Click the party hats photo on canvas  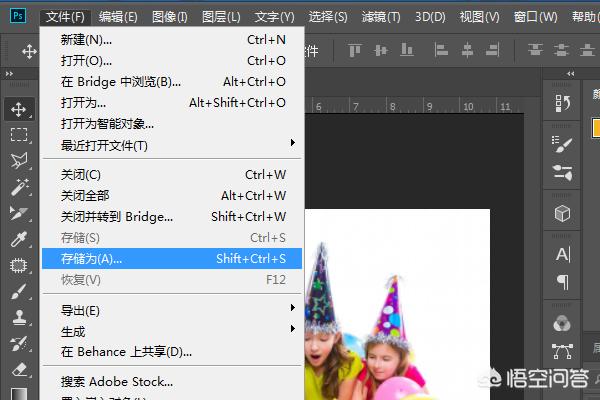tap(400, 320)
